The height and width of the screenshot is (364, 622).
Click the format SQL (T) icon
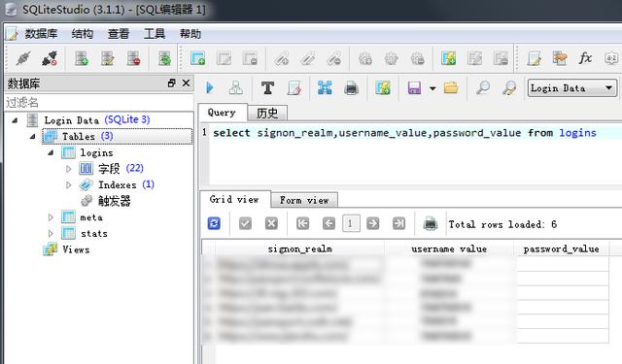coord(267,87)
